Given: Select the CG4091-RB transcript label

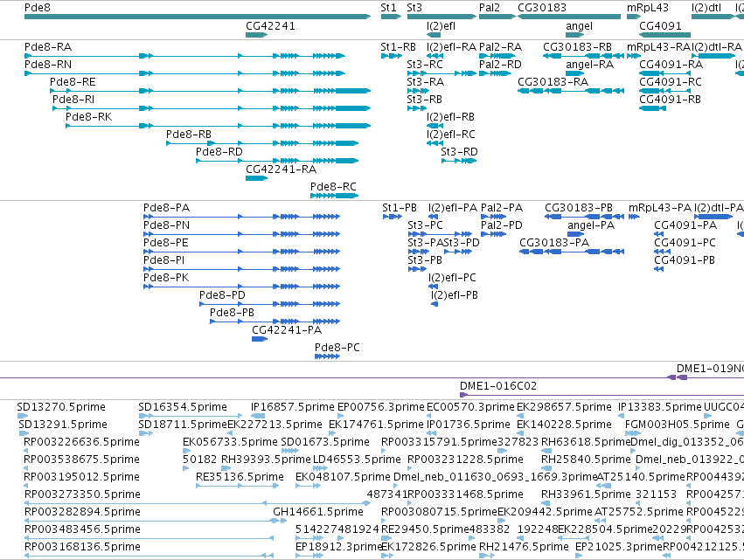Looking at the screenshot, I should pos(670,100).
